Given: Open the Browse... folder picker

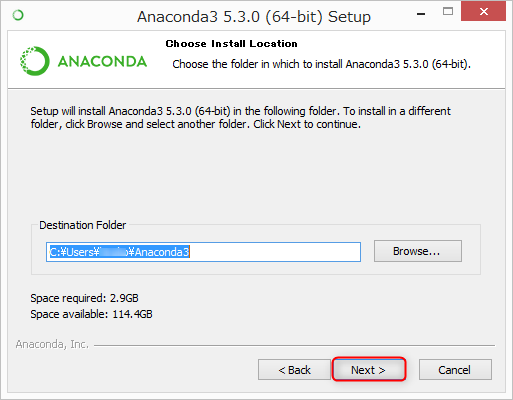Looking at the screenshot, I should tap(418, 251).
